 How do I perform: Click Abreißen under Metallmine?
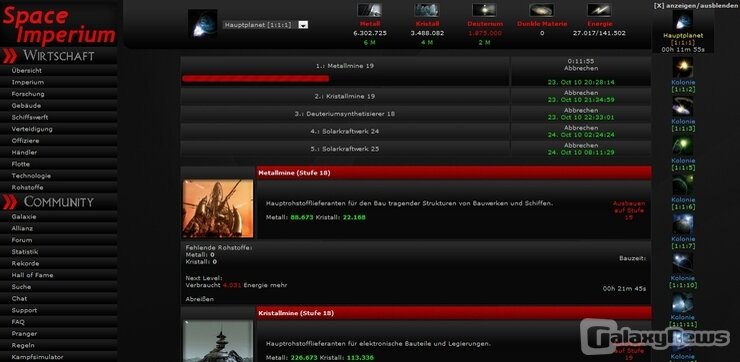point(200,299)
